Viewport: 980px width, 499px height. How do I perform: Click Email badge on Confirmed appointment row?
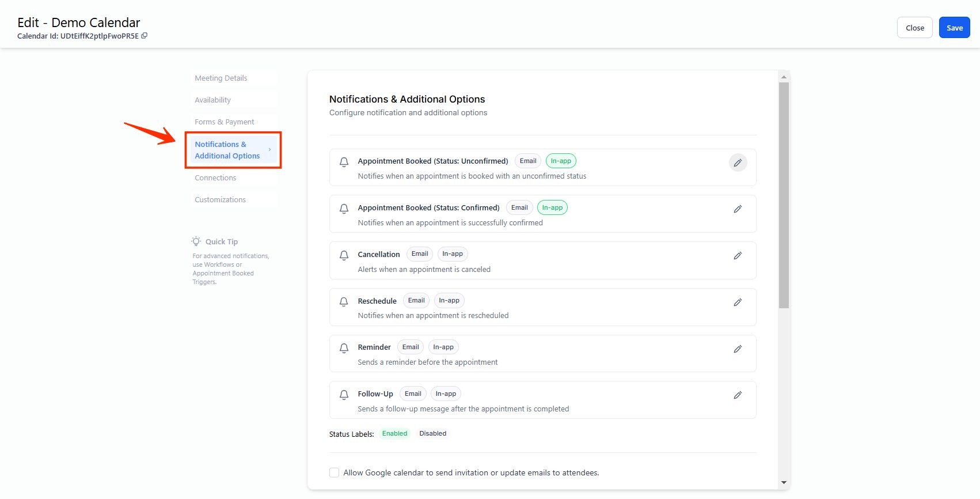[519, 207]
